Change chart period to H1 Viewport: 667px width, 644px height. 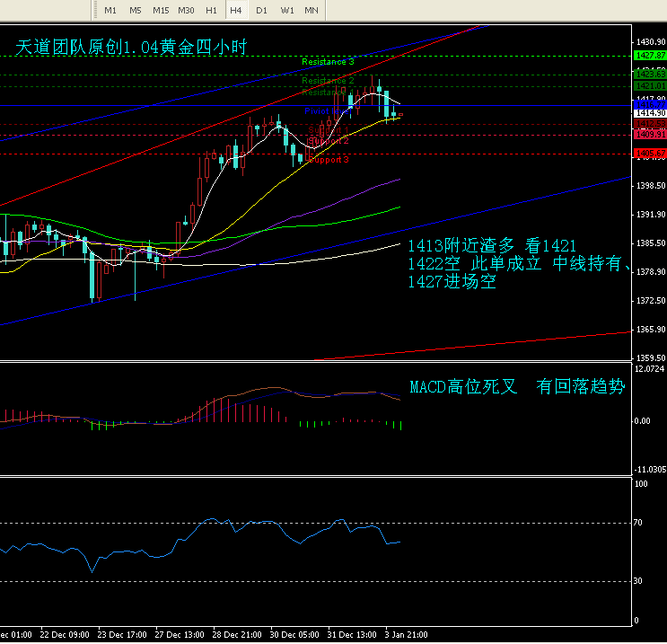(211, 10)
